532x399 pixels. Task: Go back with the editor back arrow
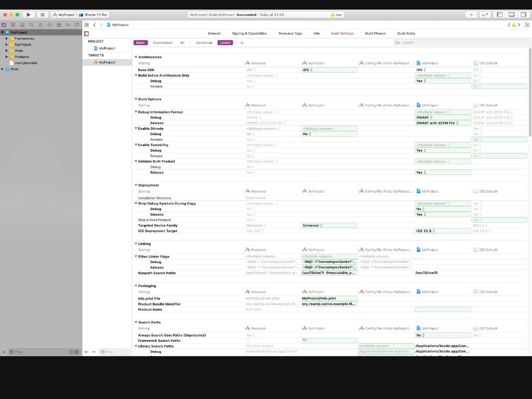(x=95, y=25)
